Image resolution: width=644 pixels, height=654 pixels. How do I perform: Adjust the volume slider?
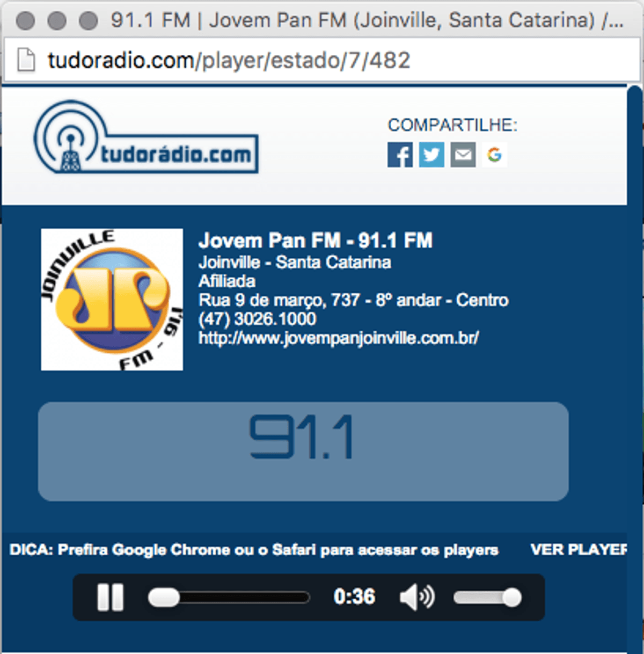tap(487, 597)
